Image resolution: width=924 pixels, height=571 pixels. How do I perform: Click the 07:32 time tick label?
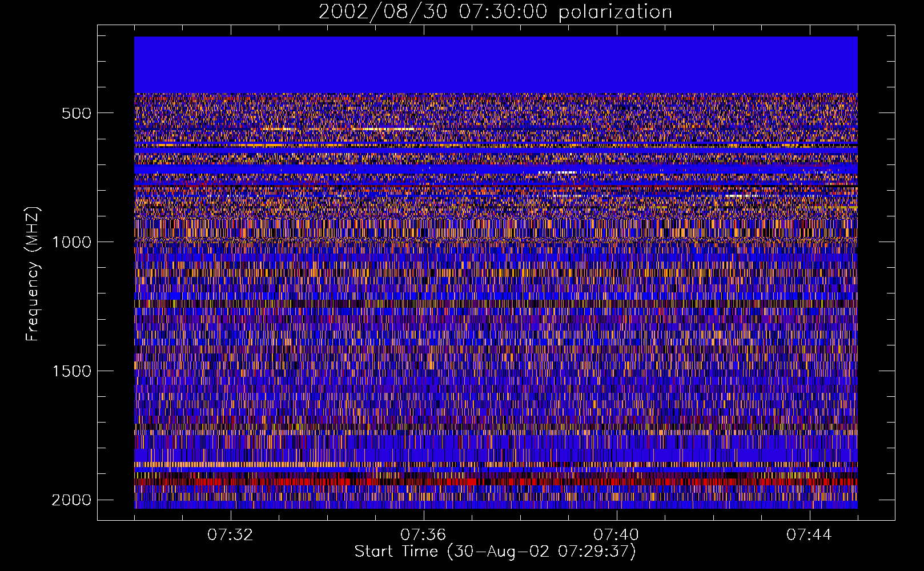(230, 535)
